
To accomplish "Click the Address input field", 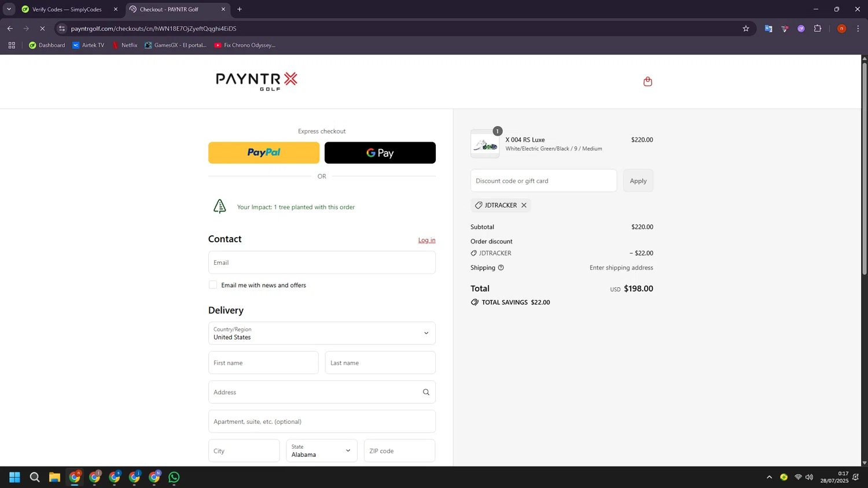I will tap(322, 392).
